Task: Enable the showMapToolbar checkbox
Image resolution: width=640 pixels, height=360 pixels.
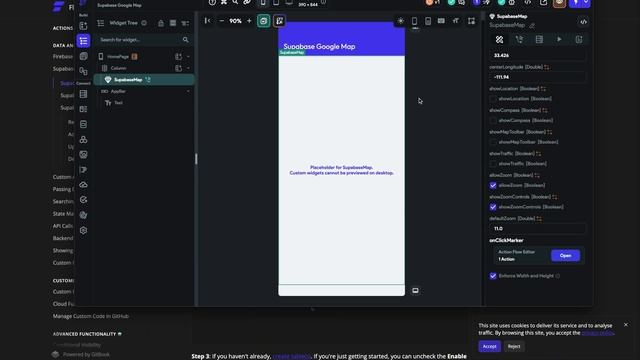Action: tap(493, 142)
